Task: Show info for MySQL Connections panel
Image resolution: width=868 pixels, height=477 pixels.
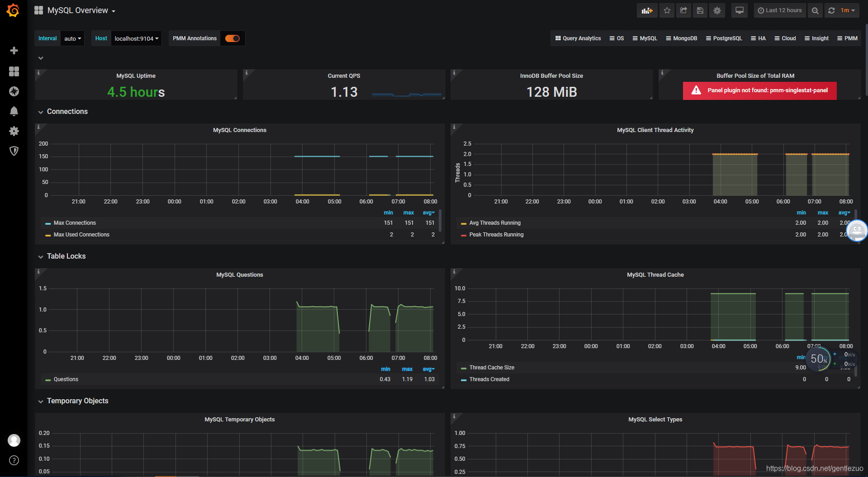Action: (x=38, y=127)
